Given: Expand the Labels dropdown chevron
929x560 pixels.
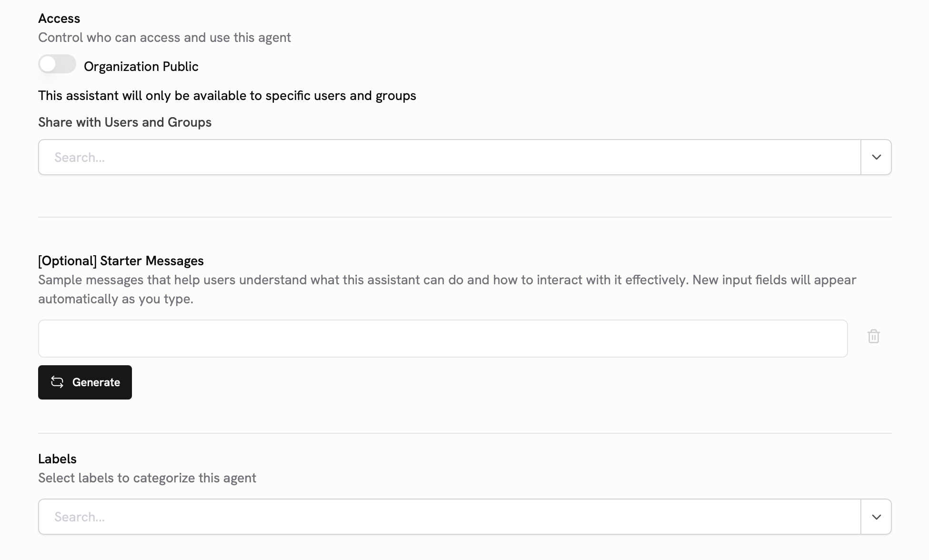Looking at the screenshot, I should click(876, 516).
